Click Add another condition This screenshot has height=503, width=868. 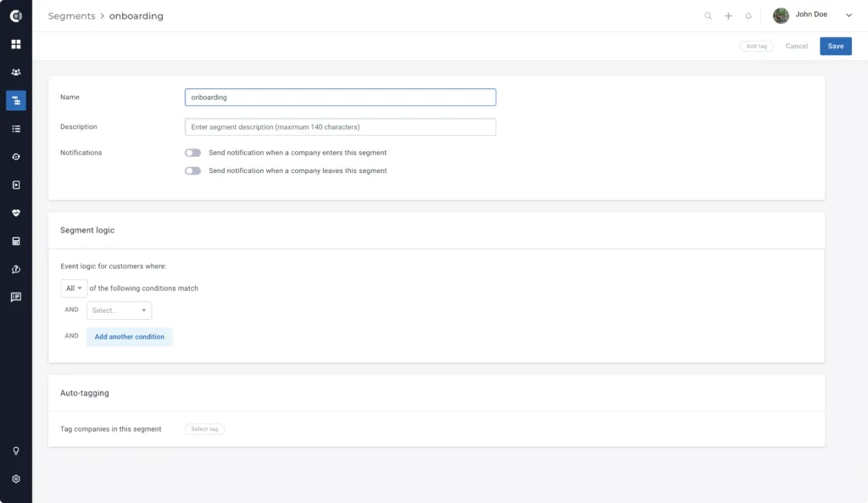(x=130, y=337)
